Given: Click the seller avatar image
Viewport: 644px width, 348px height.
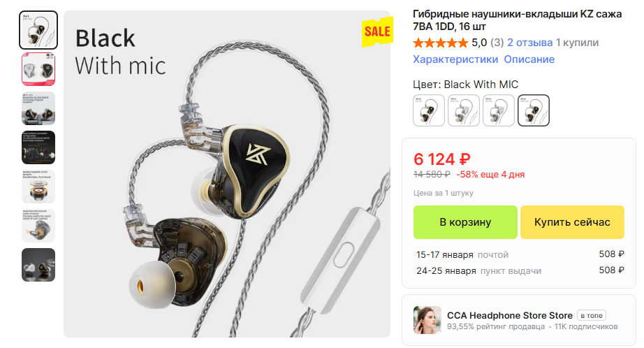Looking at the screenshot, I should point(427,319).
